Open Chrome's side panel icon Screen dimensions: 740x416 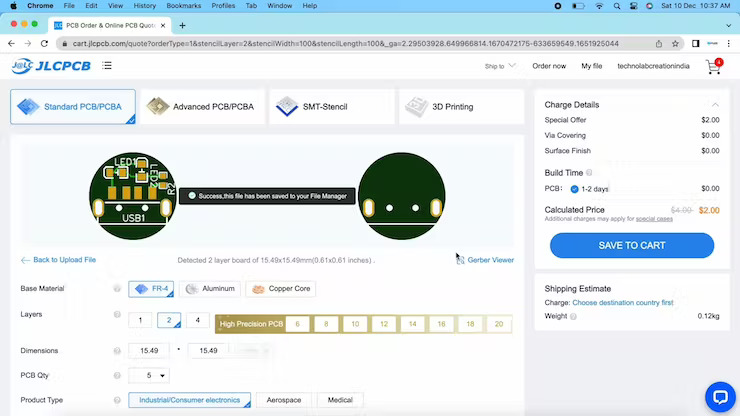[x=696, y=43]
